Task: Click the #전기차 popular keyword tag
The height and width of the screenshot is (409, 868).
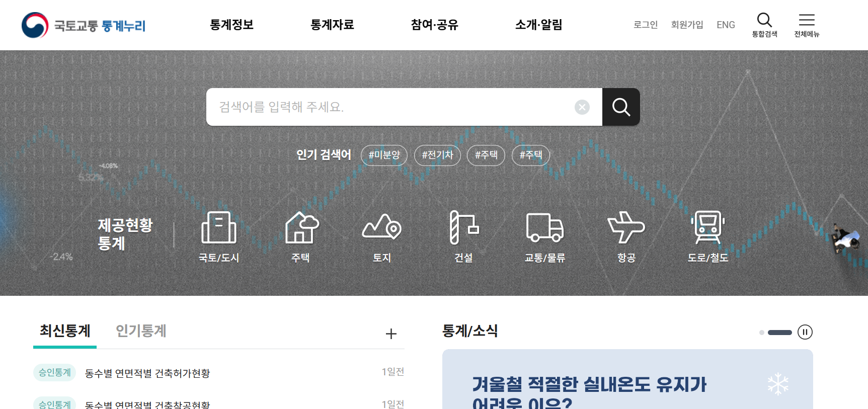Action: (x=437, y=155)
